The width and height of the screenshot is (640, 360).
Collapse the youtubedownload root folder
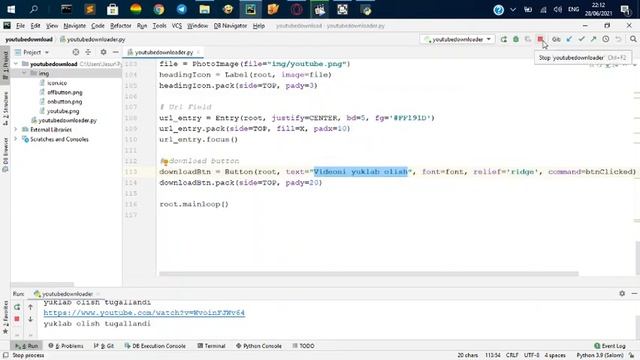(16, 64)
